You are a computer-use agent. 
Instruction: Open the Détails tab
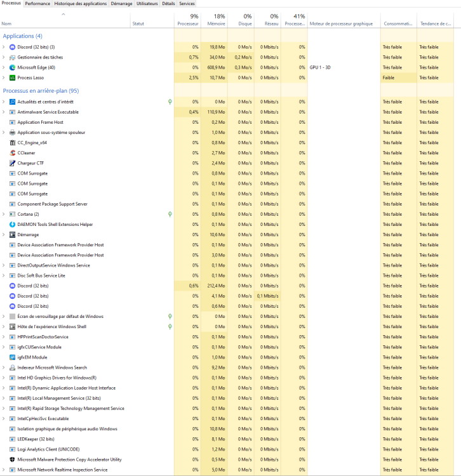point(168,3)
